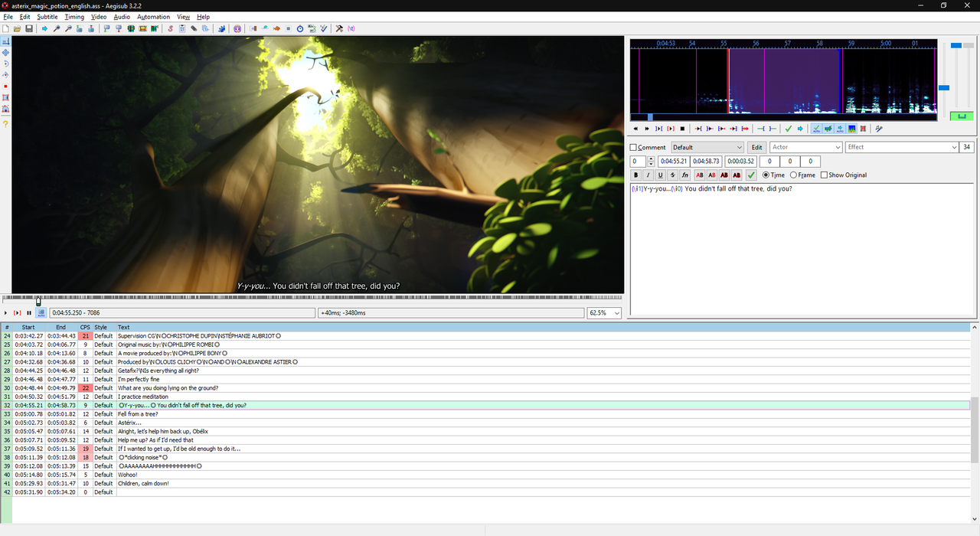Screen dimensions: 980x536
Task: Click the video seek bar slider handle
Action: click(38, 300)
